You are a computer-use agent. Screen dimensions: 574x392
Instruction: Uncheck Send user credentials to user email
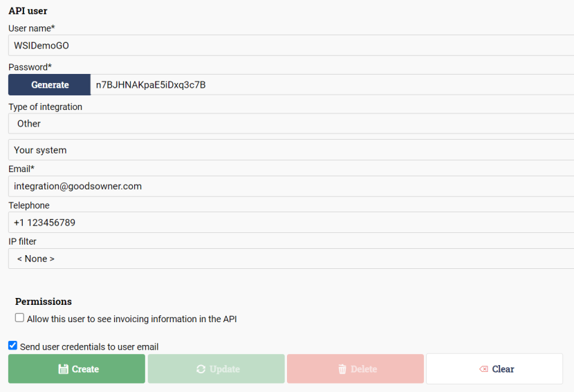pyautogui.click(x=13, y=345)
